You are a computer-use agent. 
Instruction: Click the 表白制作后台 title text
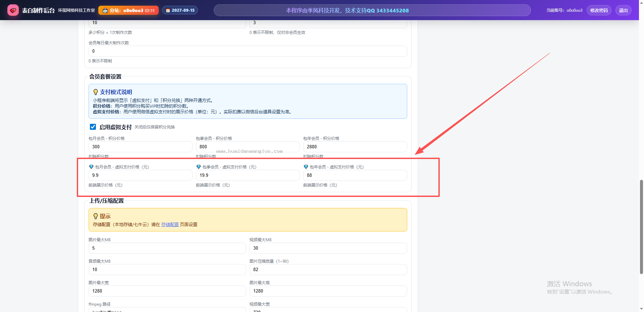click(38, 10)
